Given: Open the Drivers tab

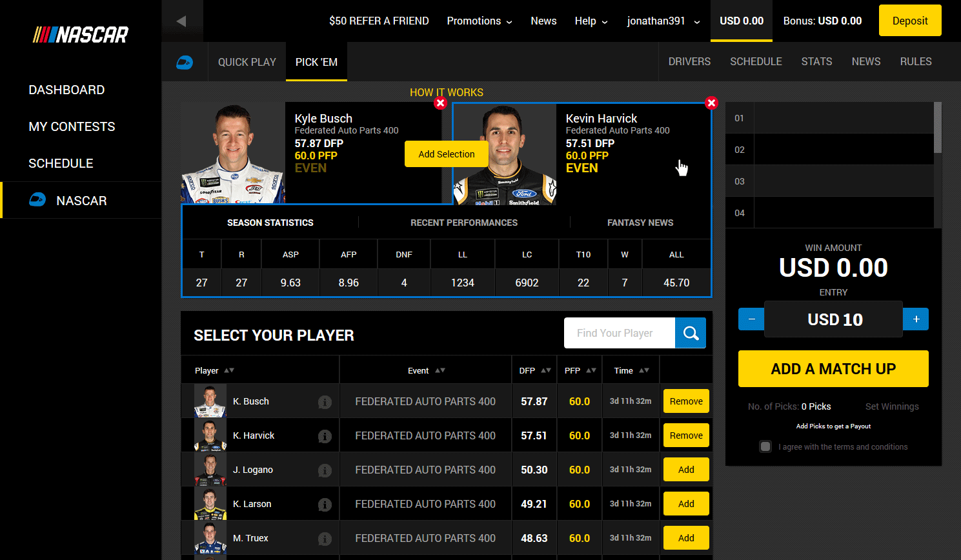Looking at the screenshot, I should pos(689,61).
